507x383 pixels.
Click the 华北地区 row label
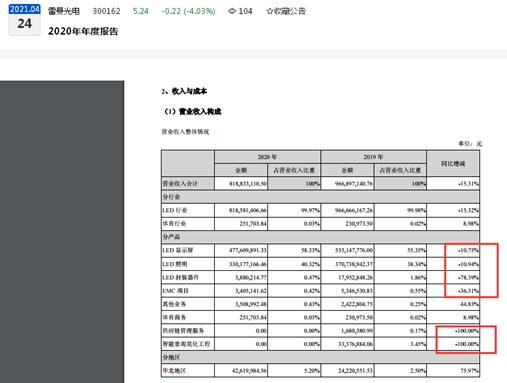[x=174, y=371]
